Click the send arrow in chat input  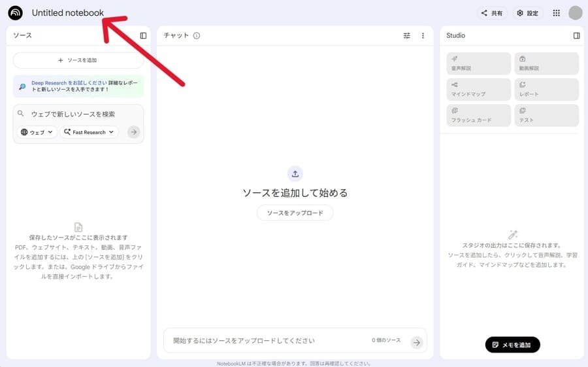tap(417, 342)
